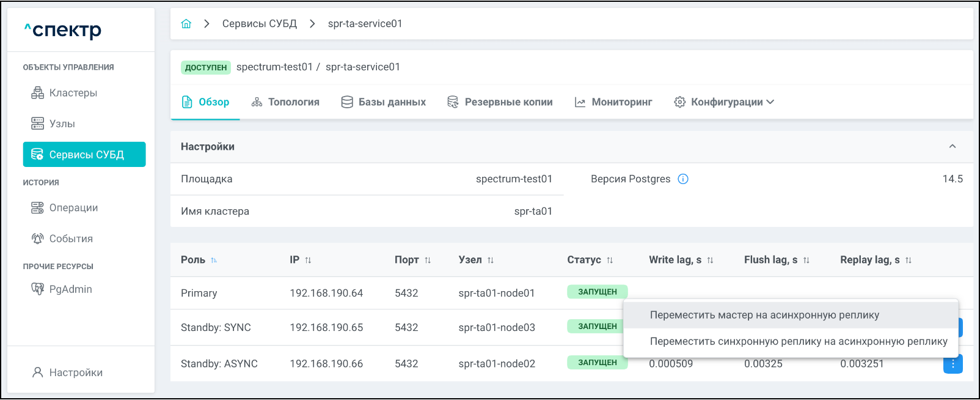Screen dimensions: 980x400
Task: Expand the Конфигурации dropdown tab
Action: point(724,102)
